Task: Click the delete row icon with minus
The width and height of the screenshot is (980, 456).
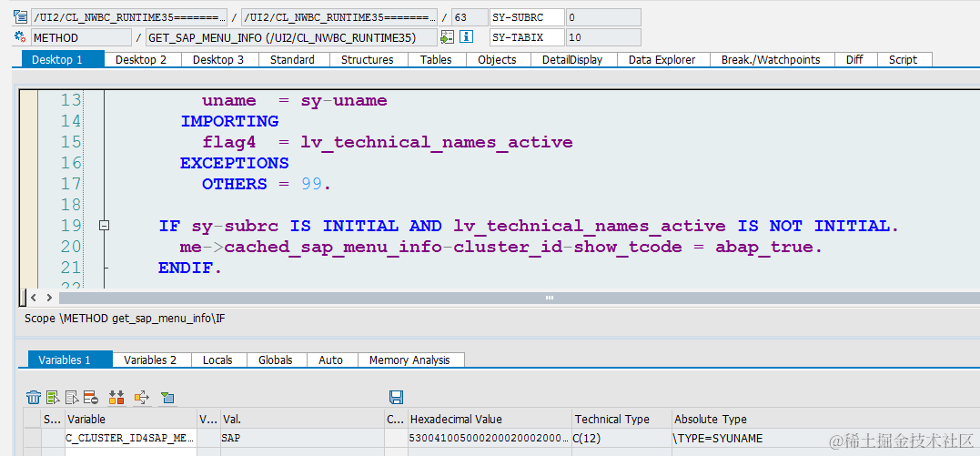Action: tap(91, 397)
